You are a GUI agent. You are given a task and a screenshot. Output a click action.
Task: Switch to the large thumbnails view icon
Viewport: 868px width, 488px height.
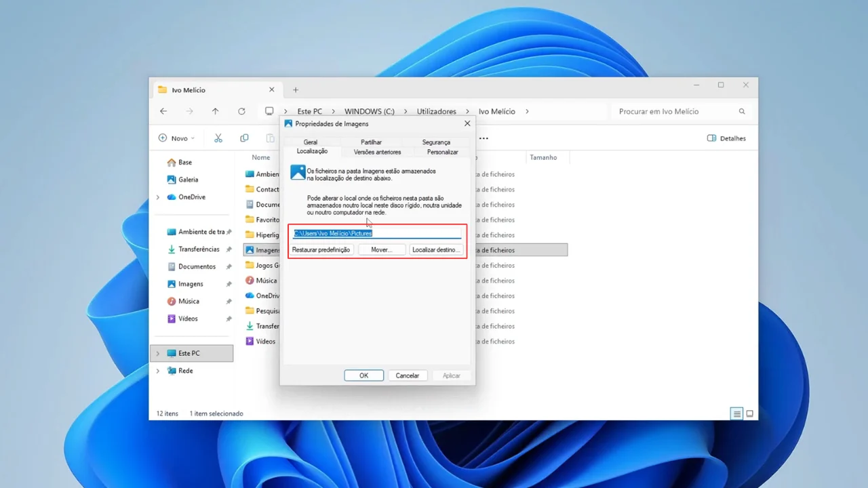(x=750, y=413)
